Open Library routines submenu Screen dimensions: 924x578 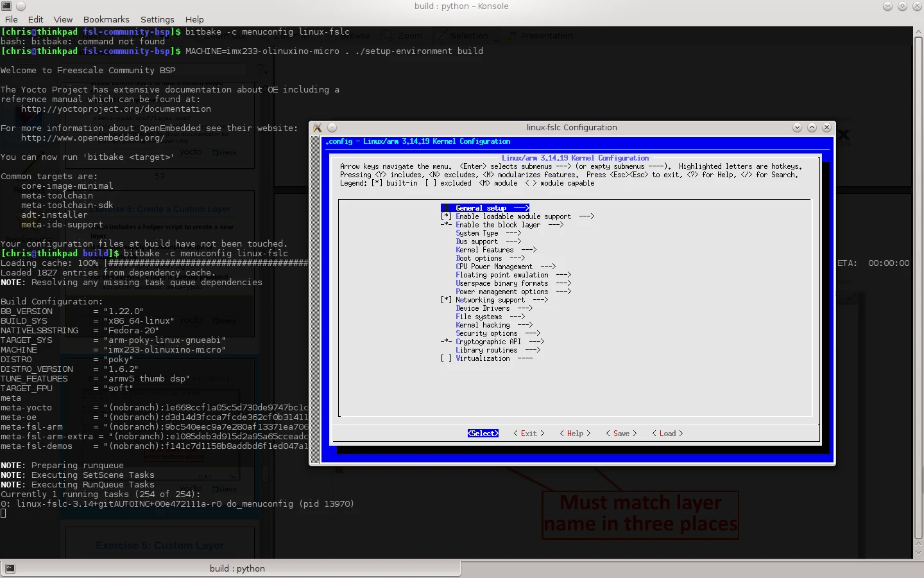point(498,350)
